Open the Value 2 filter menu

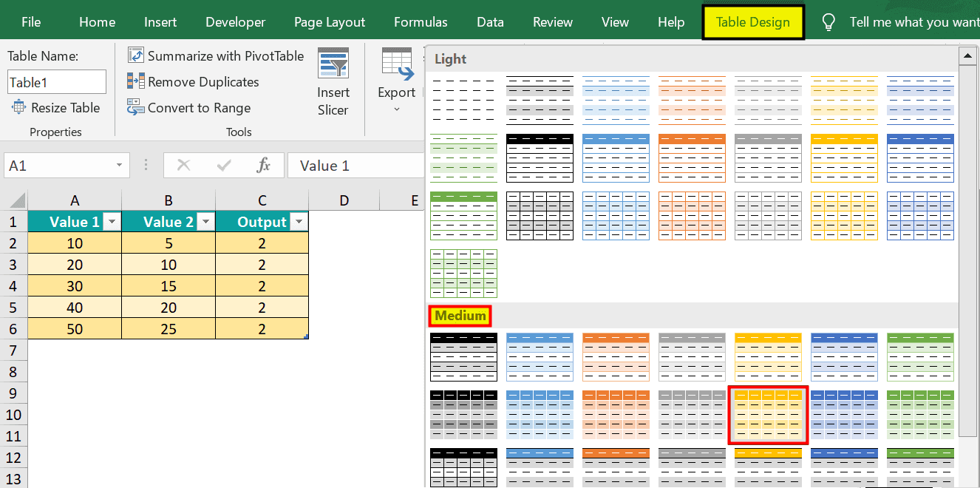(205, 221)
